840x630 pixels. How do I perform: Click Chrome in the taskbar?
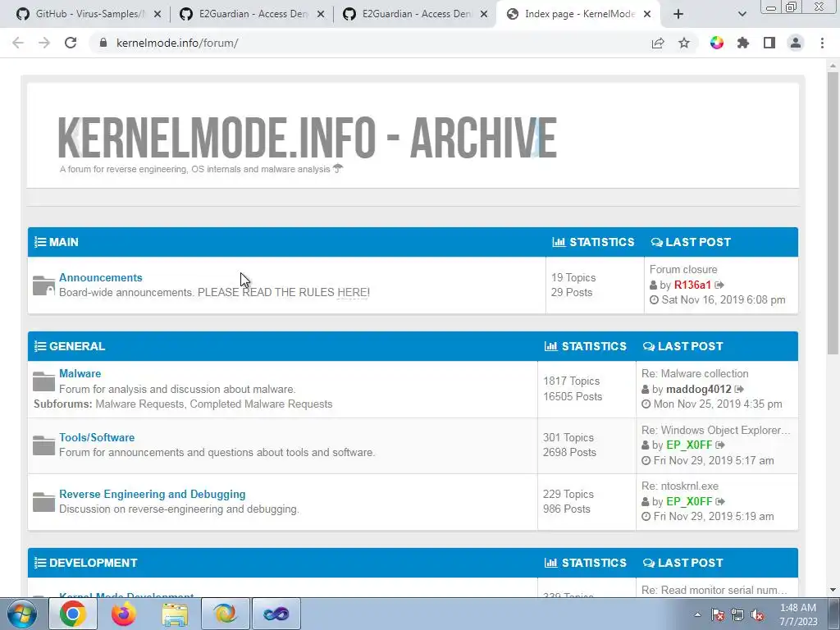coord(73,614)
